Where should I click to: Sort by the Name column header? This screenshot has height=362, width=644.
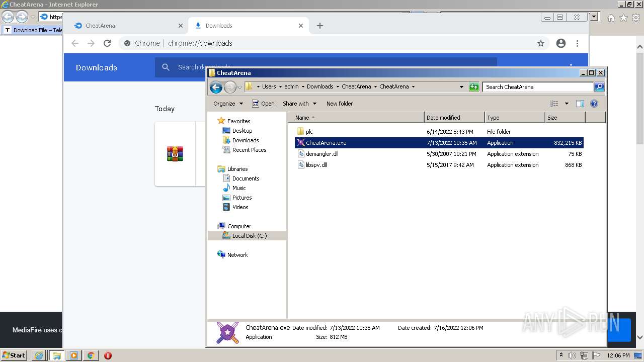(x=356, y=118)
